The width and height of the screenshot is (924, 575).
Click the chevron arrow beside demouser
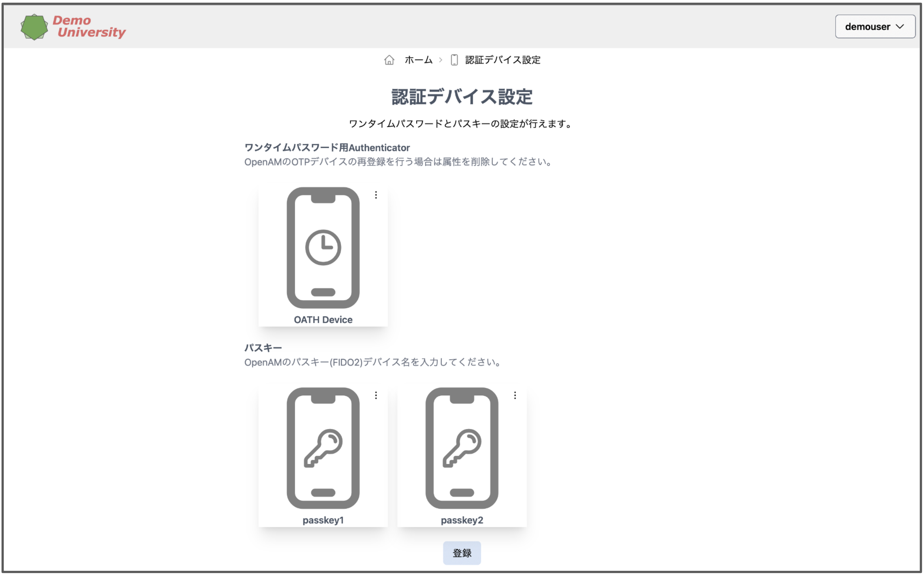point(900,27)
